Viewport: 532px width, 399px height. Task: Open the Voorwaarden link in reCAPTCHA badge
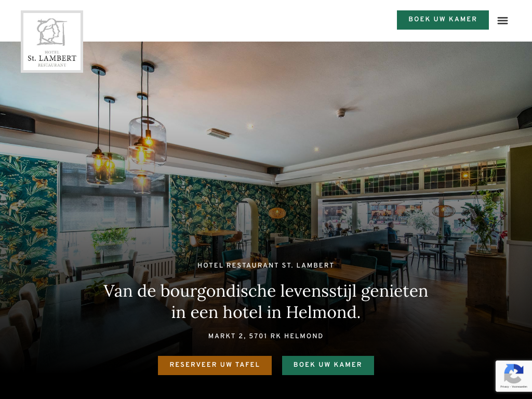pyautogui.click(x=520, y=387)
